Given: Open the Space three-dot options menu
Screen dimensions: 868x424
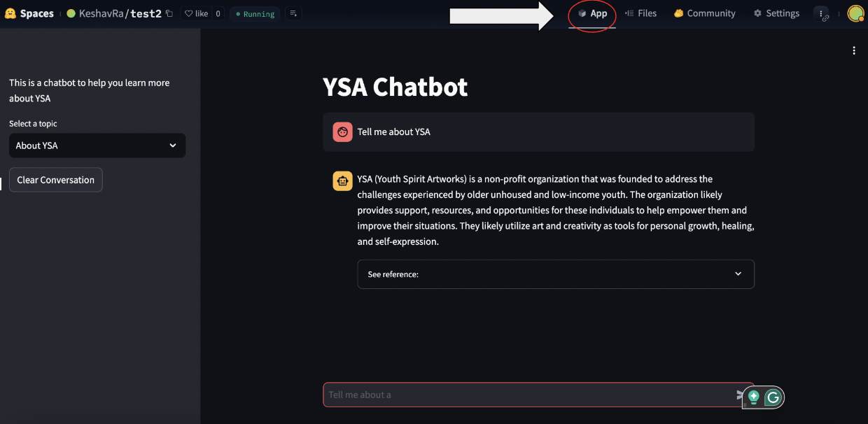Looking at the screenshot, I should tap(821, 14).
